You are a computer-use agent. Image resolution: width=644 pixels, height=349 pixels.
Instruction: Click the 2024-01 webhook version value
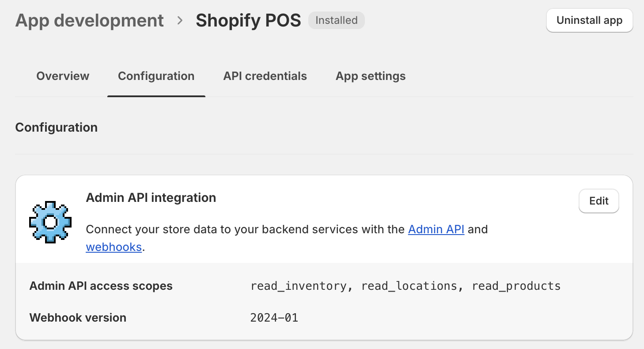(274, 317)
